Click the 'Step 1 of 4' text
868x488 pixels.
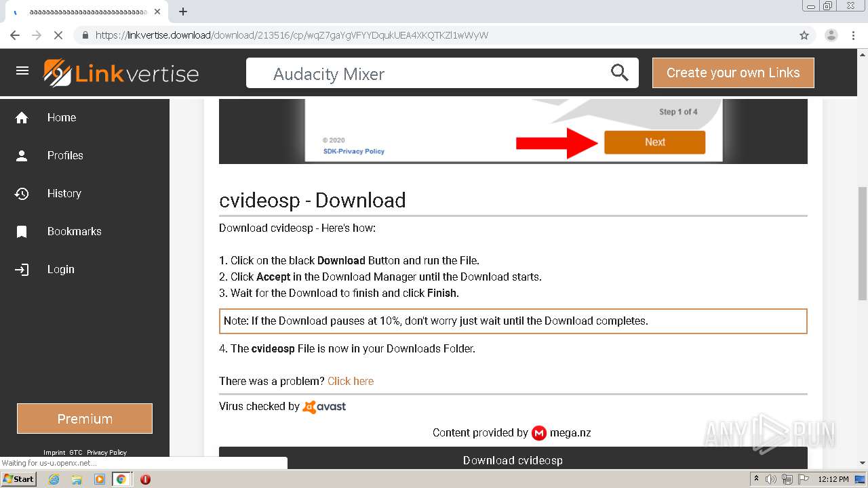[678, 112]
